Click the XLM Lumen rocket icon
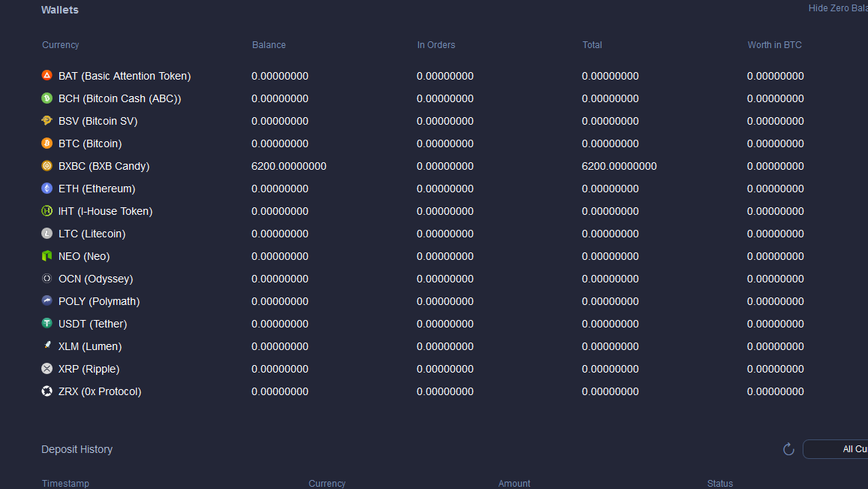 [x=47, y=346]
